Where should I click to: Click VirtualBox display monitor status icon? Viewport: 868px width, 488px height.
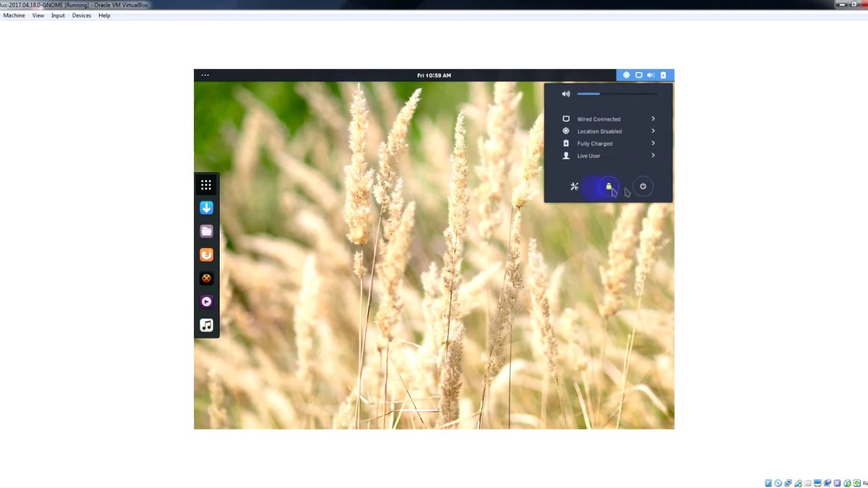[x=817, y=483]
